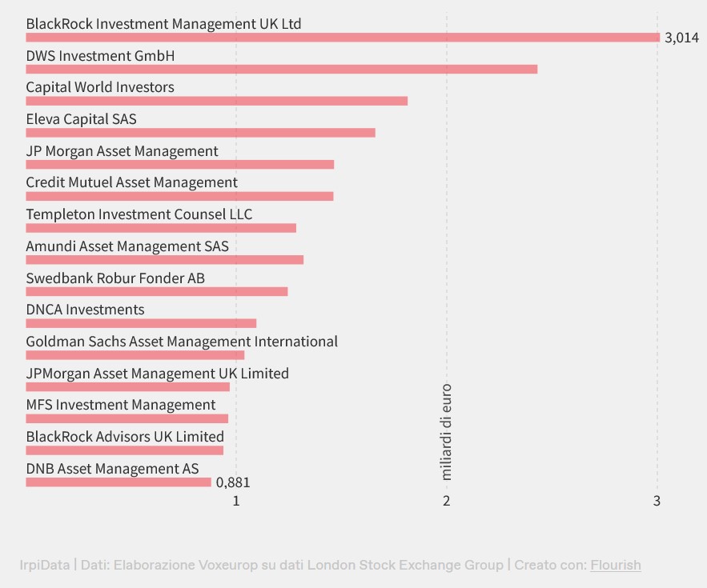
Task: Click the MFS Investment Management bar
Action: coord(127,418)
